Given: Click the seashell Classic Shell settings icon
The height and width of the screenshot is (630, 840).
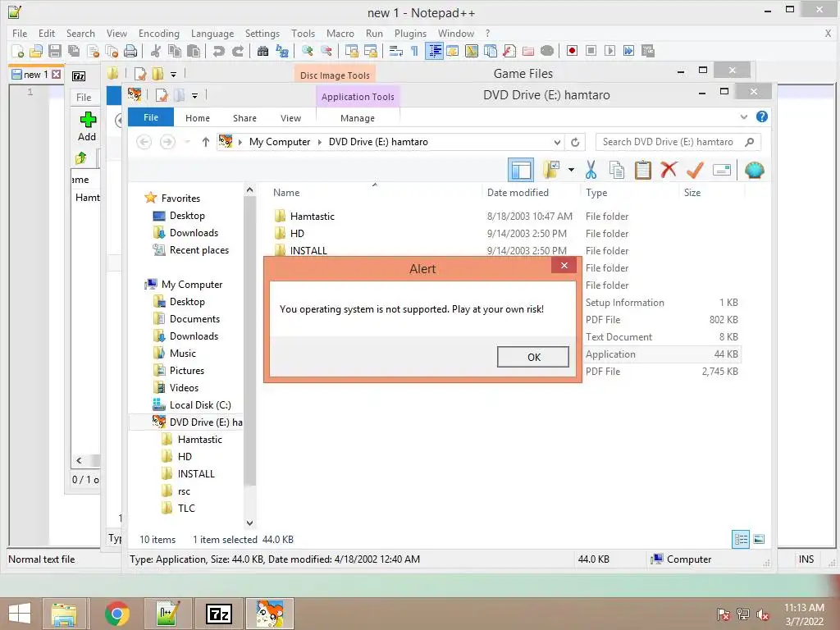Looking at the screenshot, I should (755, 171).
